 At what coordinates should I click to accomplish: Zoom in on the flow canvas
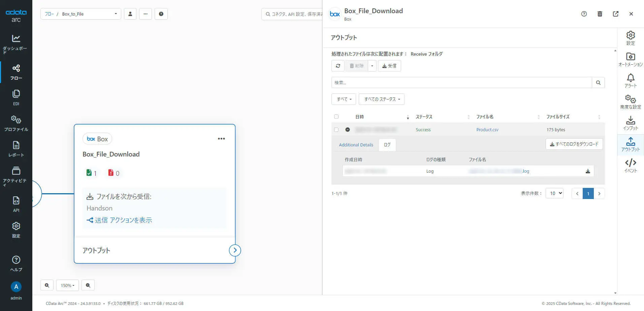click(x=47, y=285)
